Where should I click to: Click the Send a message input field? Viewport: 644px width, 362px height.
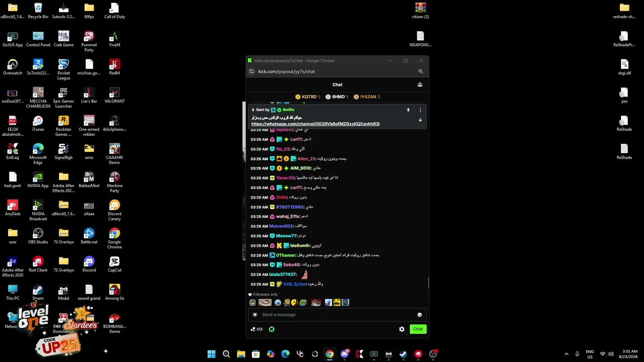(337, 315)
